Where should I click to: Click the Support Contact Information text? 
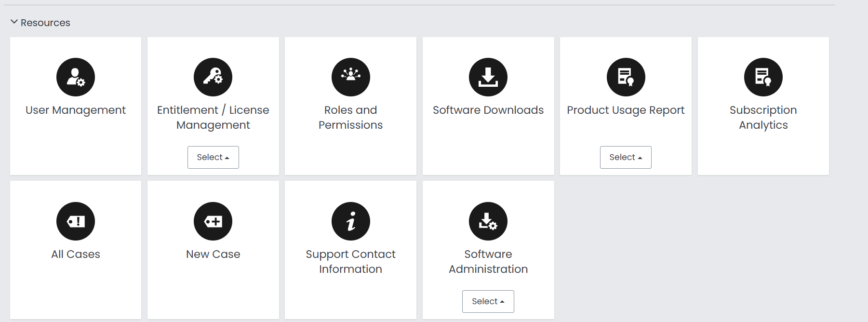(350, 262)
